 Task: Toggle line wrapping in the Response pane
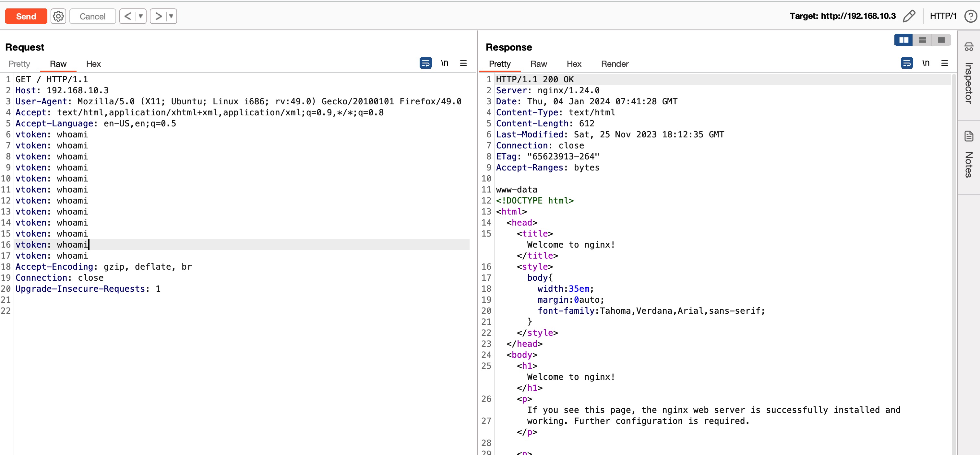click(907, 63)
